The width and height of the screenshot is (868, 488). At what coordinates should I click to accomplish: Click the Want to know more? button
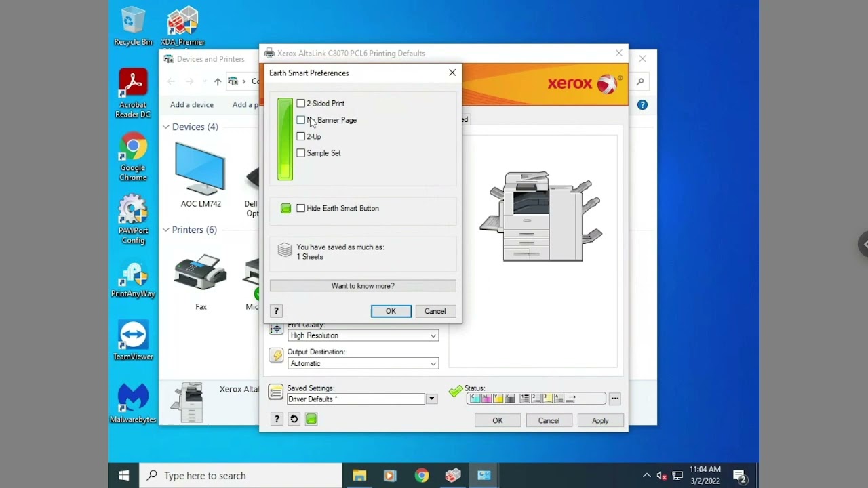[x=363, y=286]
